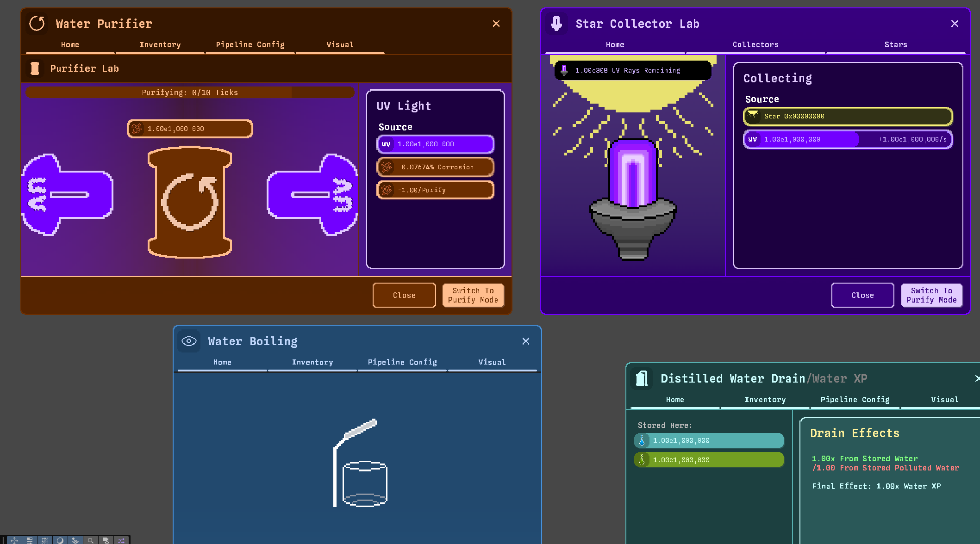Click Switch To Purify Mode in Star Collector
This screenshot has width=980, height=544.
931,295
